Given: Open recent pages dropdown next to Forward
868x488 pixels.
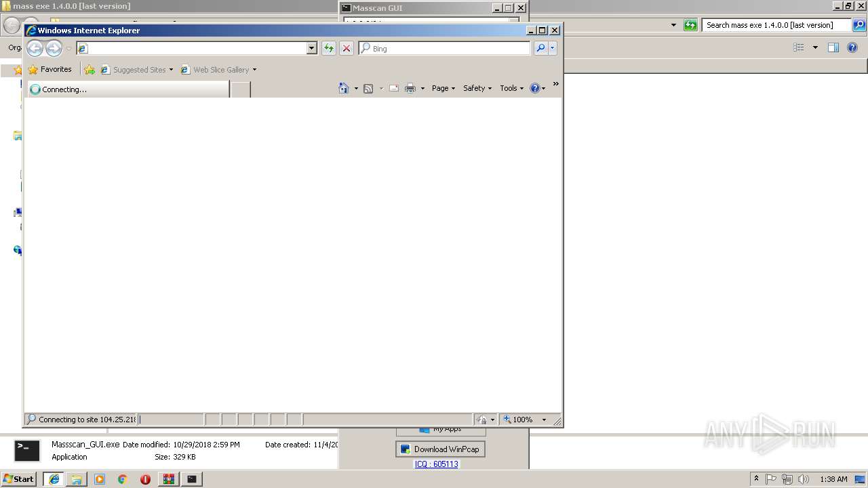Looking at the screenshot, I should pos(68,49).
